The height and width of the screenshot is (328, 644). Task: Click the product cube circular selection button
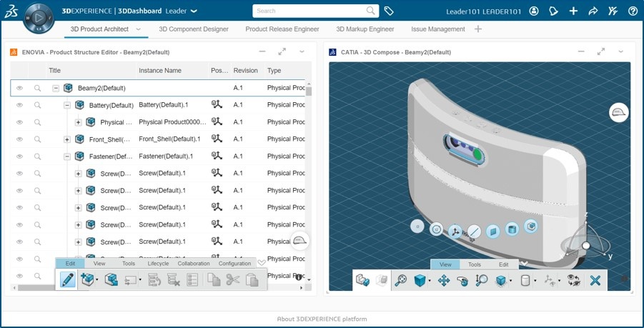[531, 227]
